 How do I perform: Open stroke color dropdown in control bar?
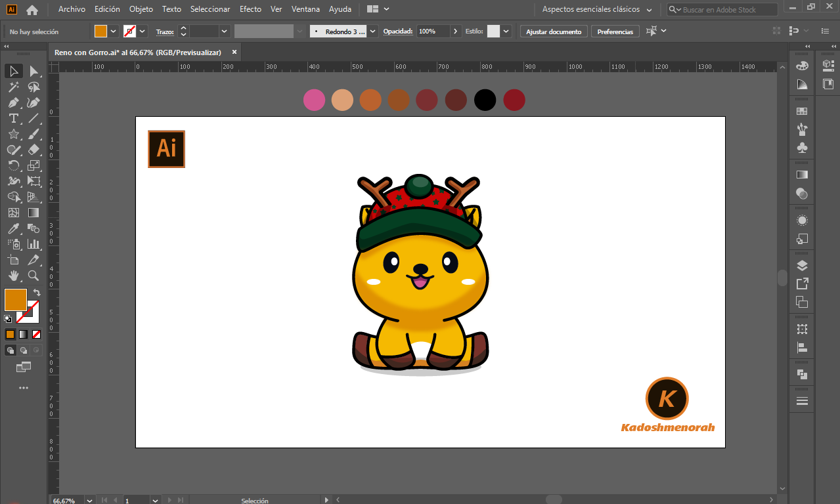click(x=143, y=31)
